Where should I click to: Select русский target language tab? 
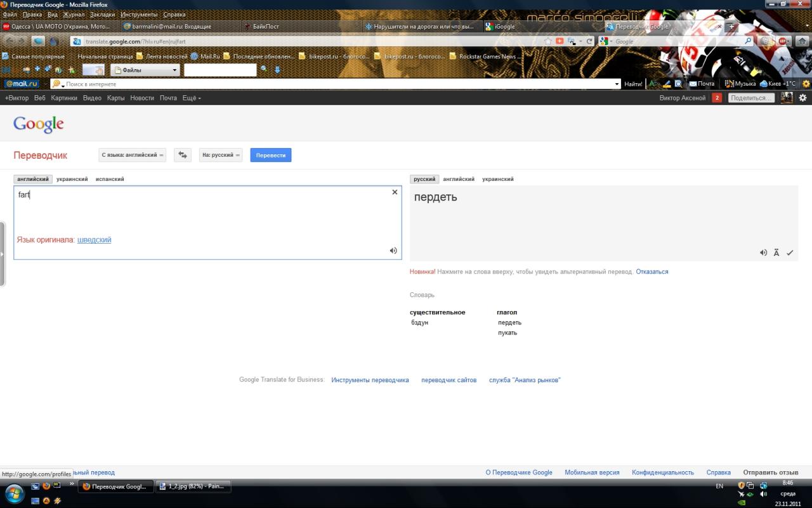pos(424,179)
